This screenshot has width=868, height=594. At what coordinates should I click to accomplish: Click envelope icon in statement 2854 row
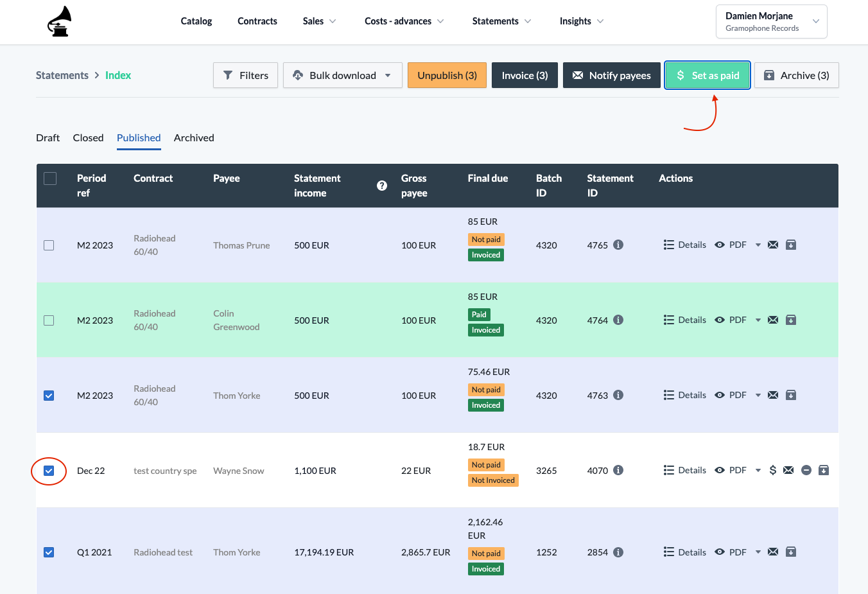773,552
